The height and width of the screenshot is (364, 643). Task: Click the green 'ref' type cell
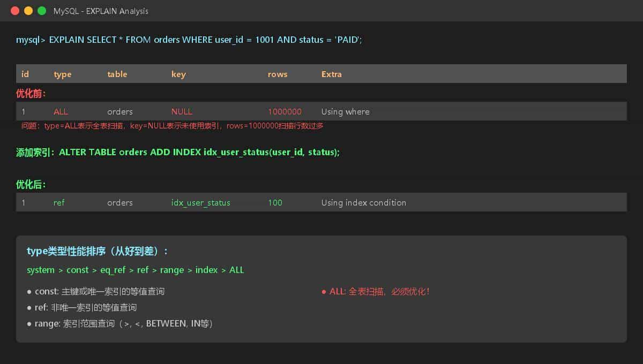(x=59, y=203)
